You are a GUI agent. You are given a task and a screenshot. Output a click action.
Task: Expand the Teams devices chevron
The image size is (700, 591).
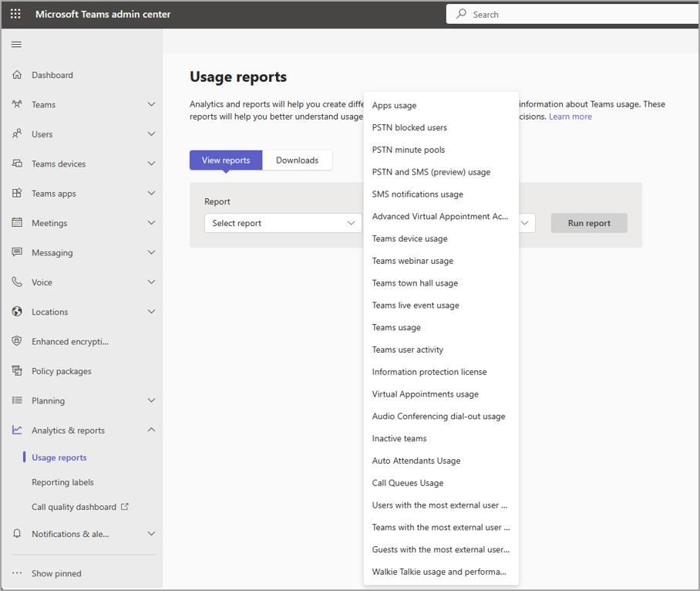point(151,164)
